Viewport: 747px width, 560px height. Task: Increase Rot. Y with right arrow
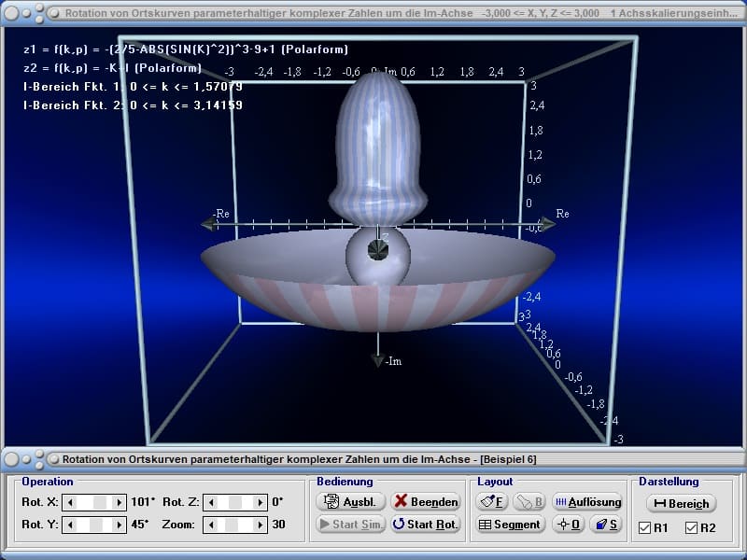click(x=119, y=525)
